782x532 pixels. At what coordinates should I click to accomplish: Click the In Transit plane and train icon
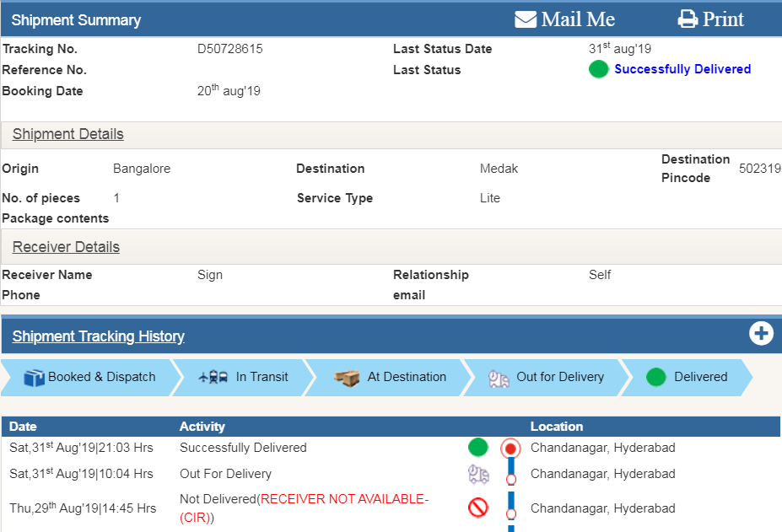tap(213, 378)
